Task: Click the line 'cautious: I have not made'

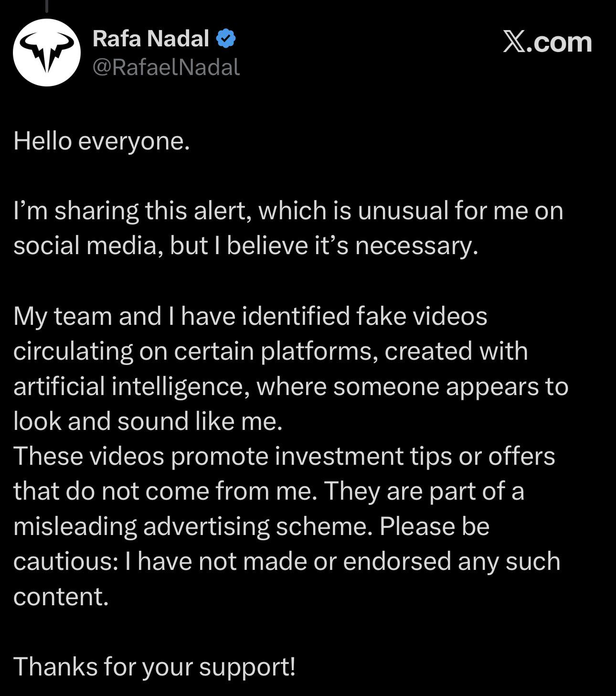Action: 287,561
